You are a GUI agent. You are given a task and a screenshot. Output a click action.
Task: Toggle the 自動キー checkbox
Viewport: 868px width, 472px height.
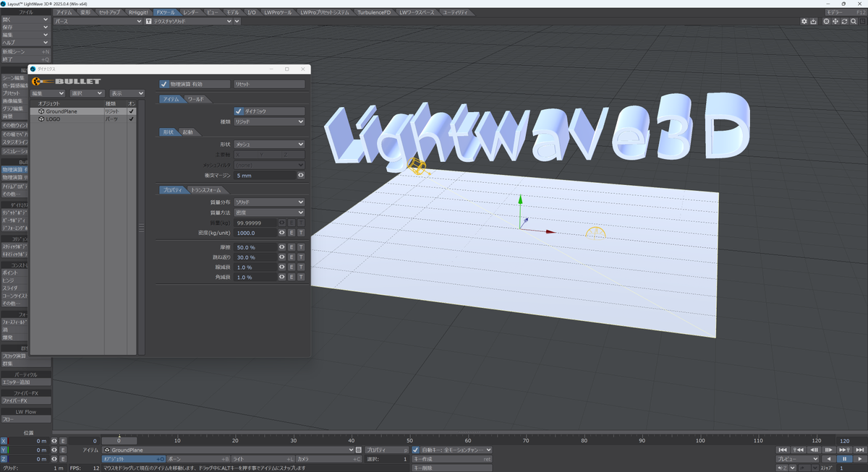[x=416, y=450]
